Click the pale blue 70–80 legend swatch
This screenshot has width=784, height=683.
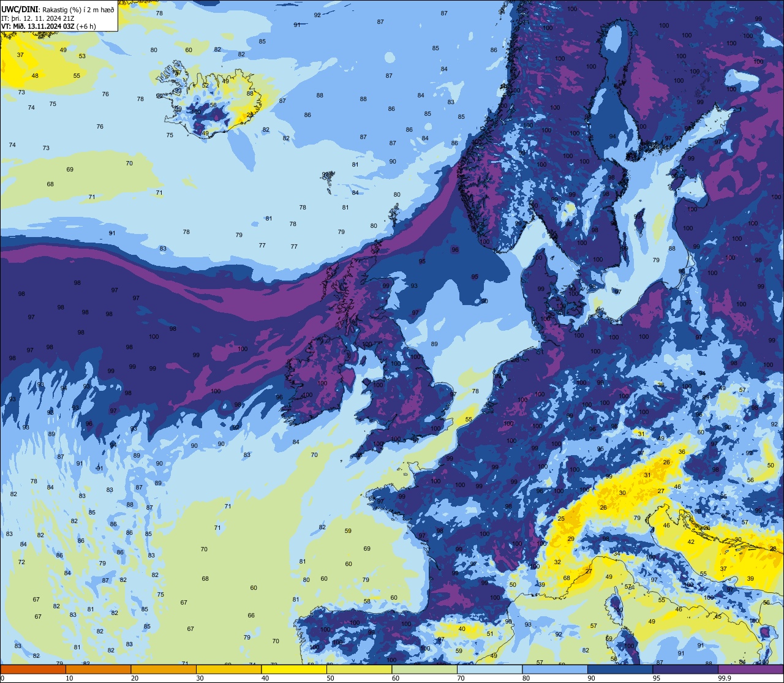click(489, 669)
